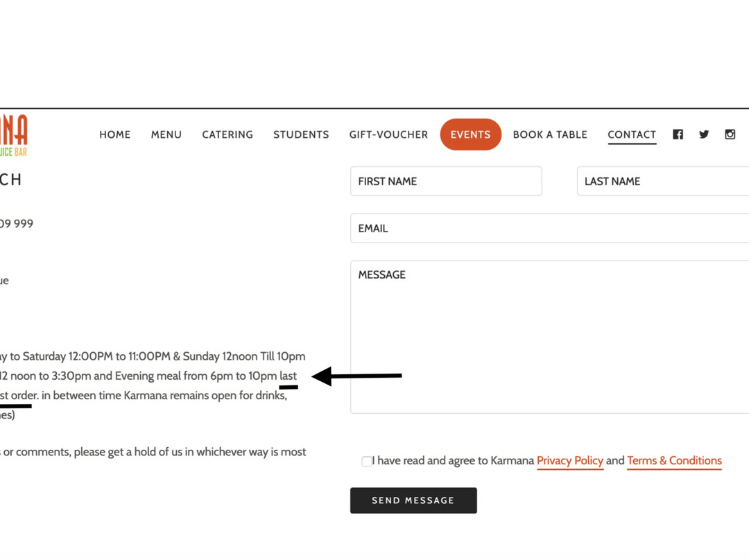Tick the agree to Privacy Policy checkbox

click(367, 462)
